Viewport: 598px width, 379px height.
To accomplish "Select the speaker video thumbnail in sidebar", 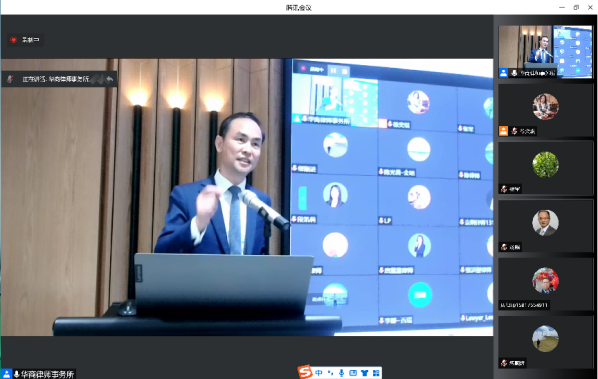I will pyautogui.click(x=545, y=52).
